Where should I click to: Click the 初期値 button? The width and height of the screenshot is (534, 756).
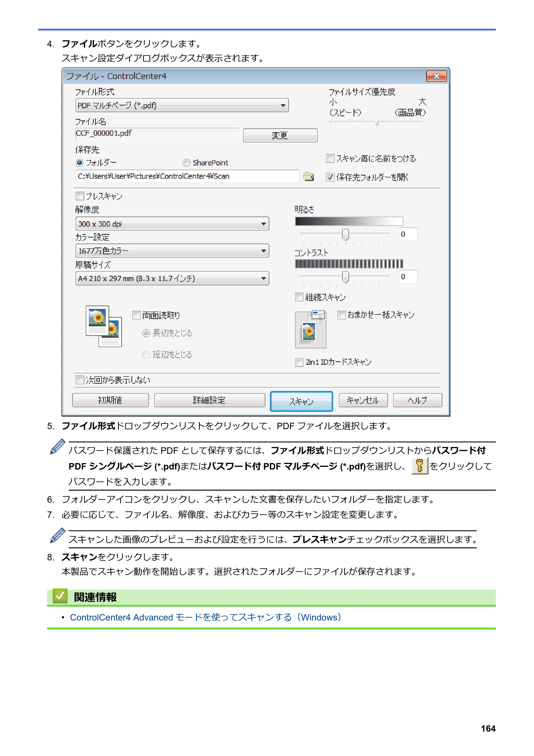point(110,400)
